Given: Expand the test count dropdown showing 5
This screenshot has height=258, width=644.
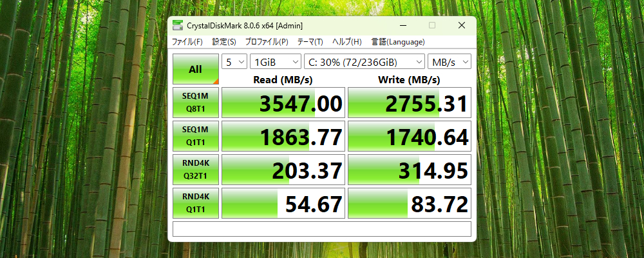Looking at the screenshot, I should pos(234,62).
